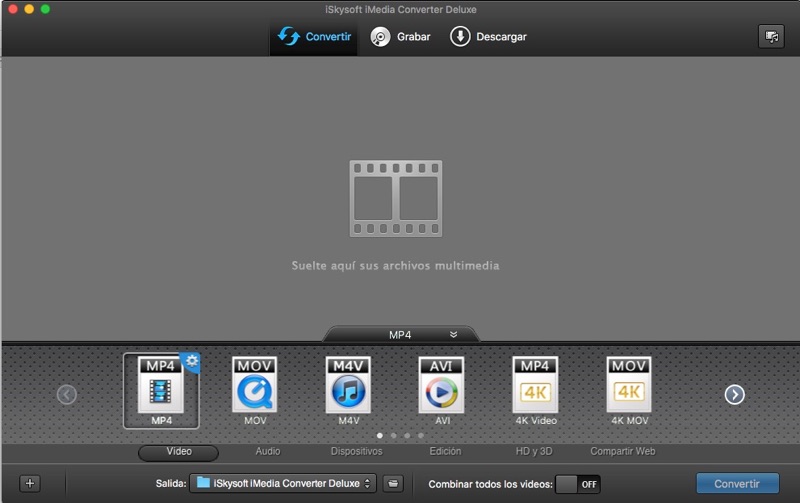Select the 4K MOV format icon

pyautogui.click(x=629, y=385)
